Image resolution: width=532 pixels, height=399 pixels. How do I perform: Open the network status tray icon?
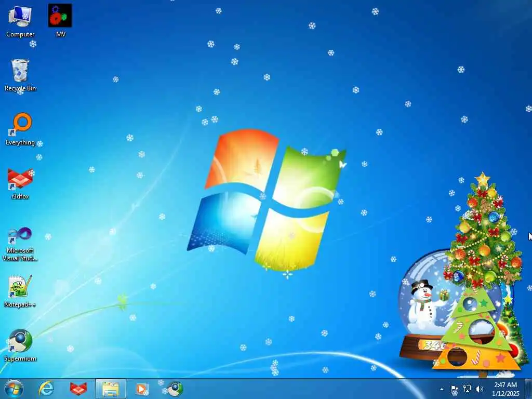tap(467, 389)
